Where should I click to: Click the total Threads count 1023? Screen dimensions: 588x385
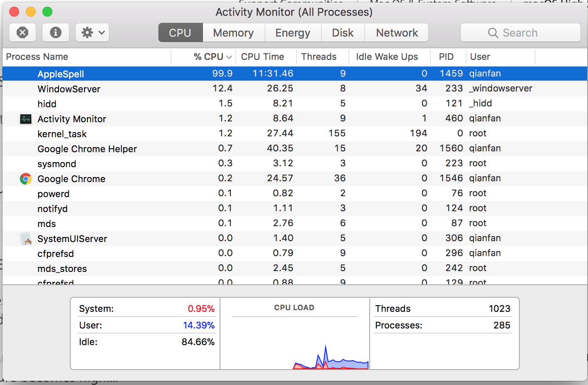coord(499,308)
